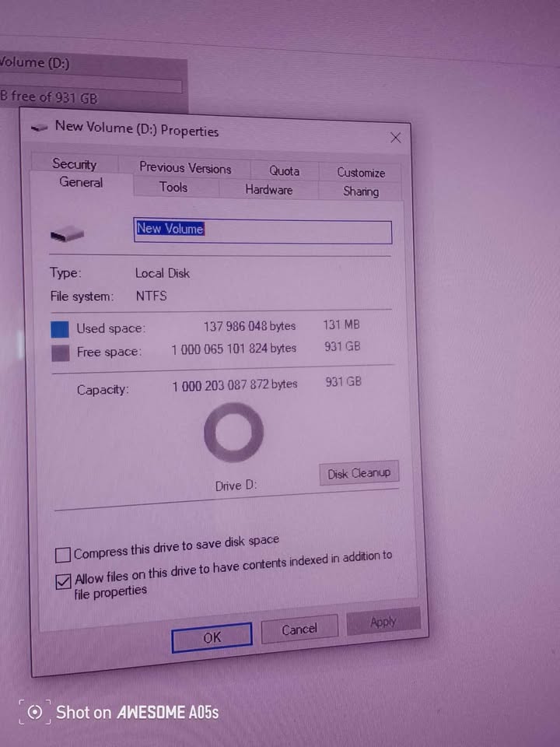
Task: Select the General tab
Action: [x=81, y=183]
